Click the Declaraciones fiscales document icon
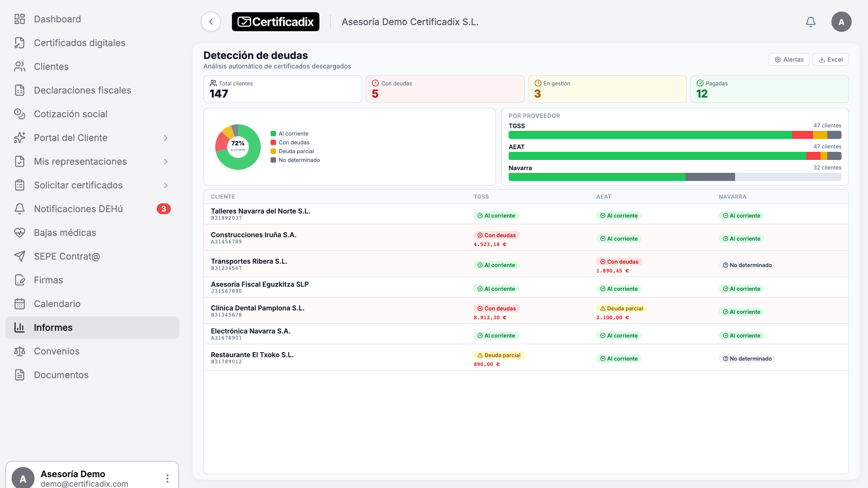This screenshot has height=488, width=868. pyautogui.click(x=20, y=90)
